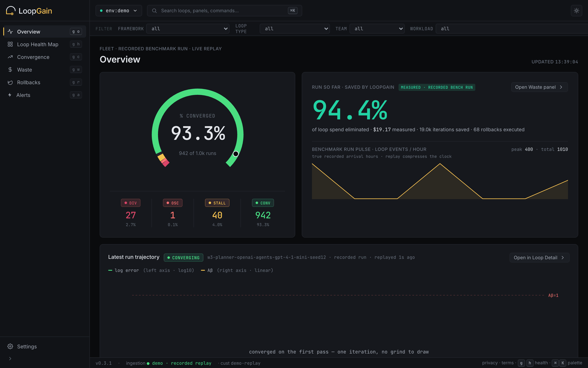Click the chevron on Open Waste panel
The width and height of the screenshot is (588, 368).
(561, 87)
